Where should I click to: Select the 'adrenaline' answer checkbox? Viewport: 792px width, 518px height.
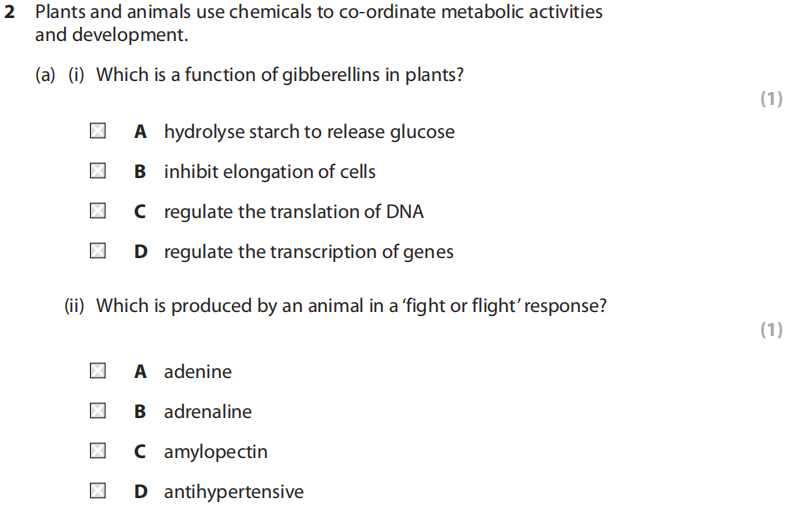pyautogui.click(x=97, y=411)
